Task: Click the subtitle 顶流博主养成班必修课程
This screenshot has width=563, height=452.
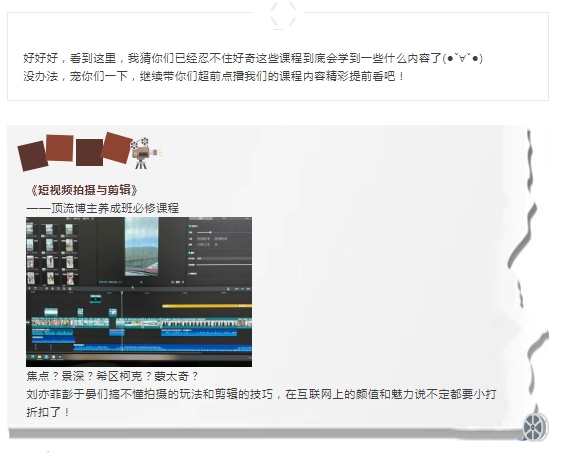Action: pos(115,208)
